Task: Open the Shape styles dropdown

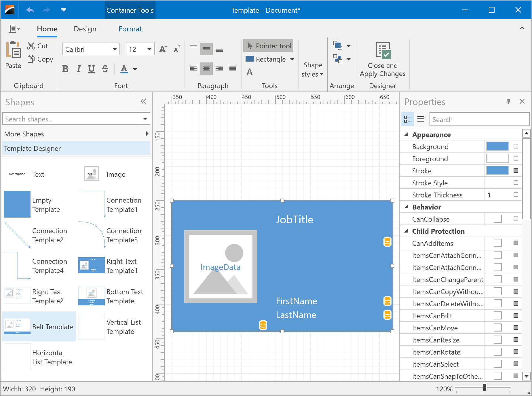Action: 313,70
